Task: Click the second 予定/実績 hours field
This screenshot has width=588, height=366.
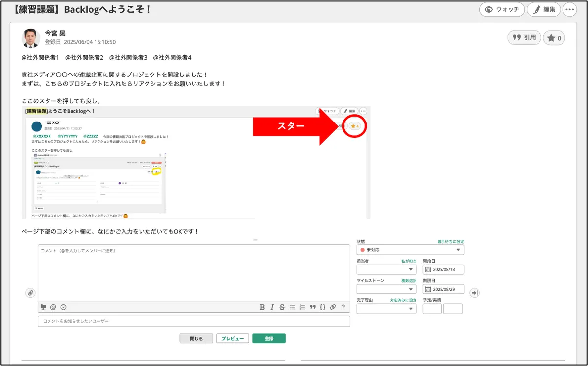Action: point(453,309)
